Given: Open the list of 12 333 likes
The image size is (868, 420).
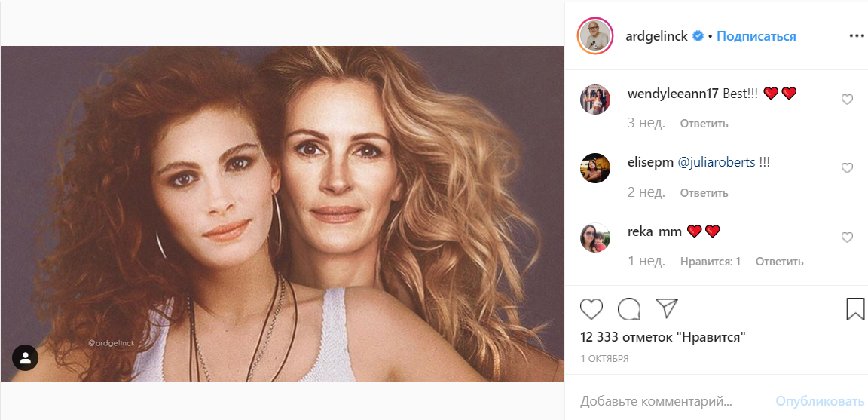Looking at the screenshot, I should click(663, 337).
